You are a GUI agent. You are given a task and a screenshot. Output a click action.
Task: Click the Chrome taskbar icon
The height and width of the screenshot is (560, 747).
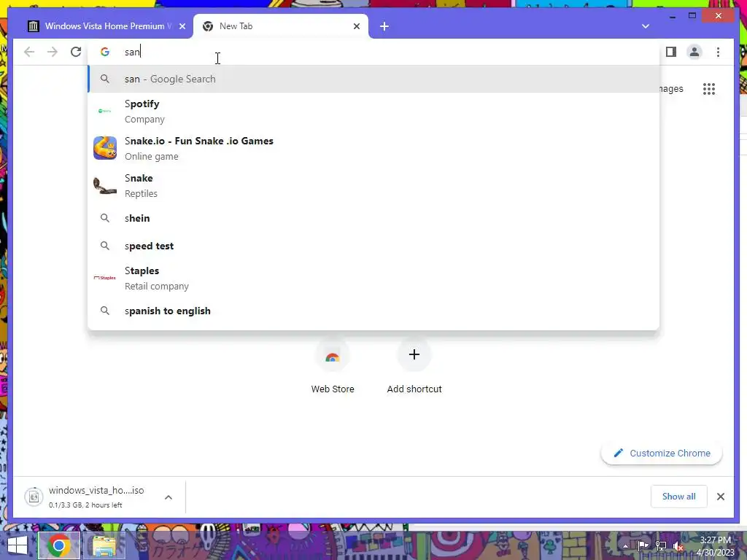(58, 545)
